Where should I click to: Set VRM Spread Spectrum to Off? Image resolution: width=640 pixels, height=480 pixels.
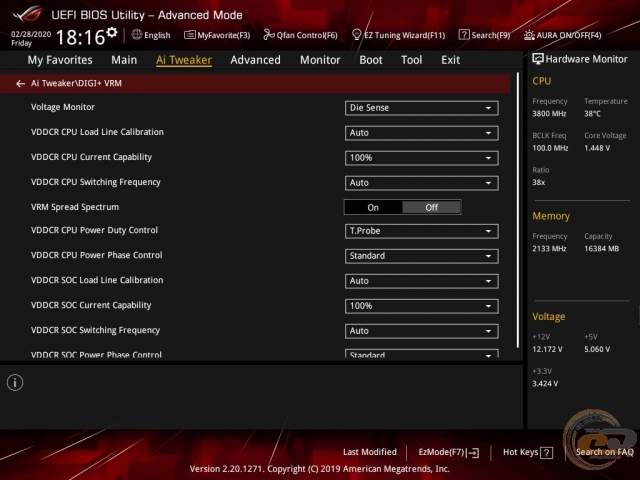[x=431, y=207]
